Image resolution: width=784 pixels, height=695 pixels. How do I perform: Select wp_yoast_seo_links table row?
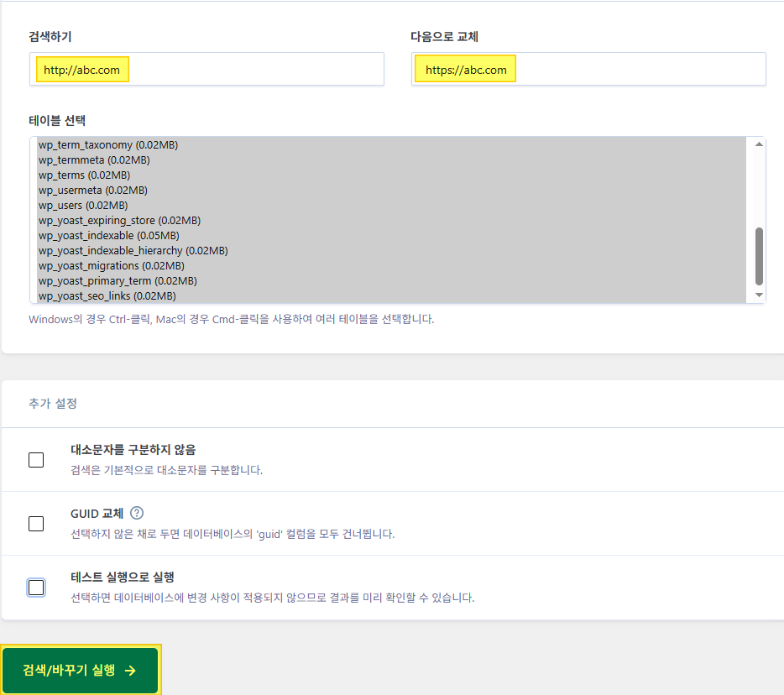391,296
